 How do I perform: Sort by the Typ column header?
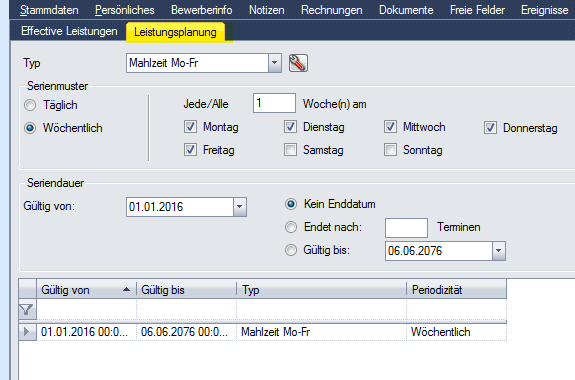click(322, 290)
